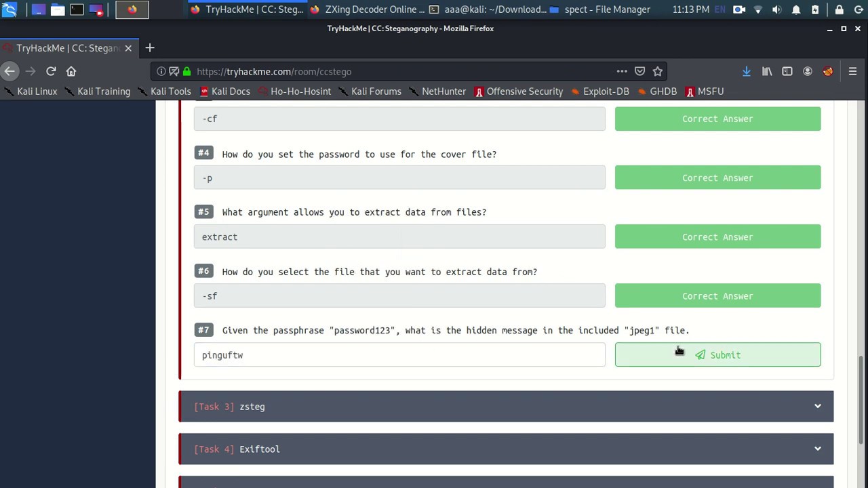Click the clock showing 11:13 PM
Image resolution: width=868 pixels, height=488 pixels.
(691, 9)
